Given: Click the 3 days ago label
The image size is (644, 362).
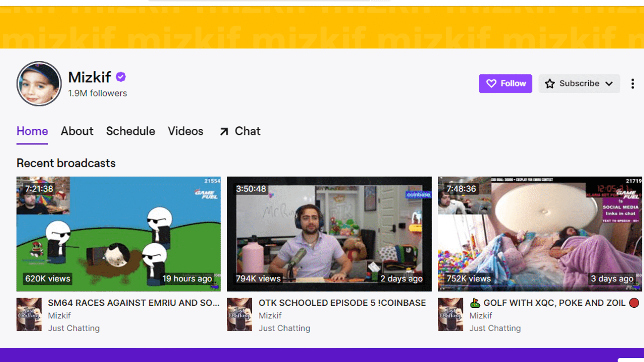Looking at the screenshot, I should [x=612, y=279].
